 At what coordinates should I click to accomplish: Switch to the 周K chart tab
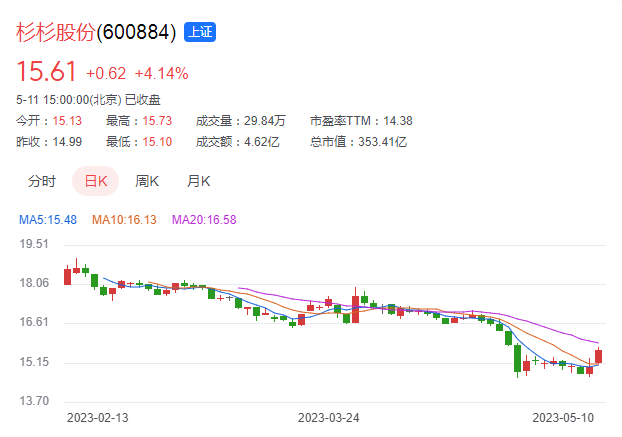click(x=147, y=181)
